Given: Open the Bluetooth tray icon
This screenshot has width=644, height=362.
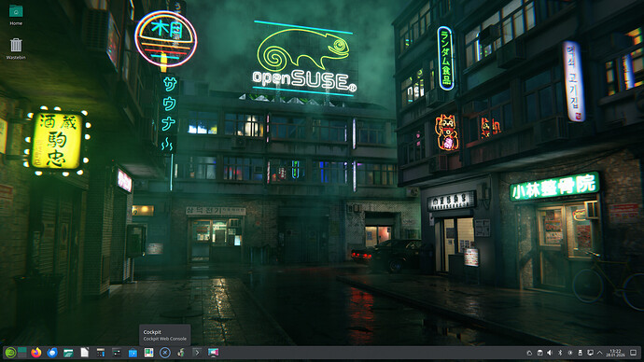Looking at the screenshot, I should [x=560, y=353].
